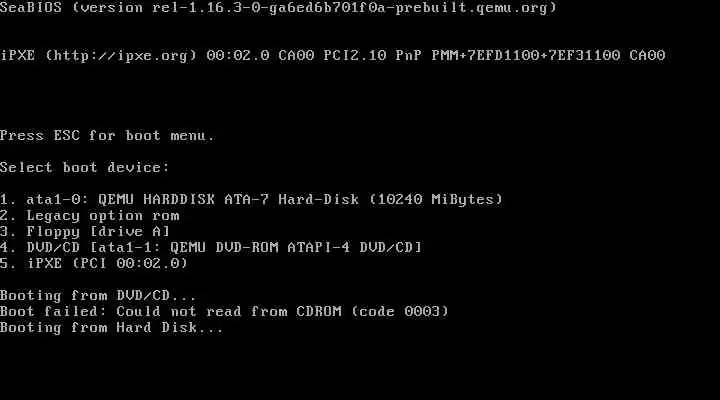Choose the Legacy option rom entry

click(90, 215)
